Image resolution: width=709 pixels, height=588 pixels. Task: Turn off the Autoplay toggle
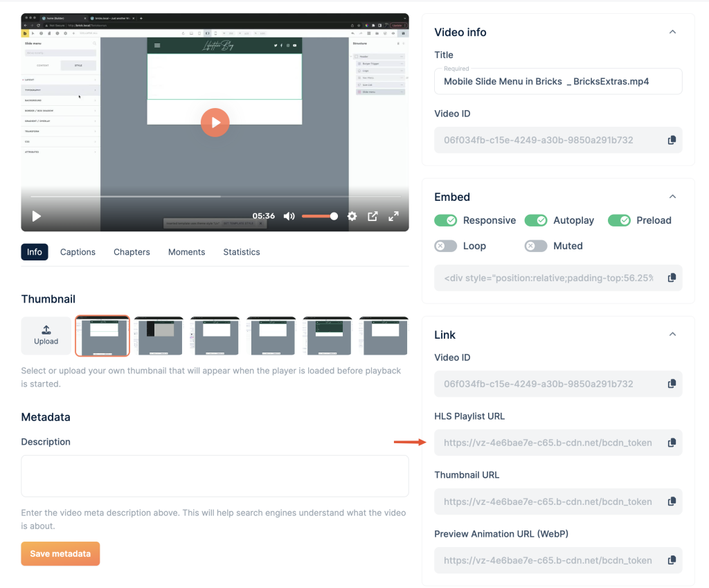click(x=536, y=220)
